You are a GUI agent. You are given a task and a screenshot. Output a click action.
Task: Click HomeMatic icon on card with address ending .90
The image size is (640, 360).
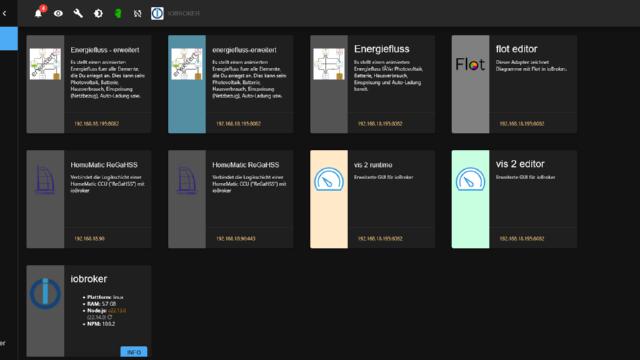tap(45, 179)
